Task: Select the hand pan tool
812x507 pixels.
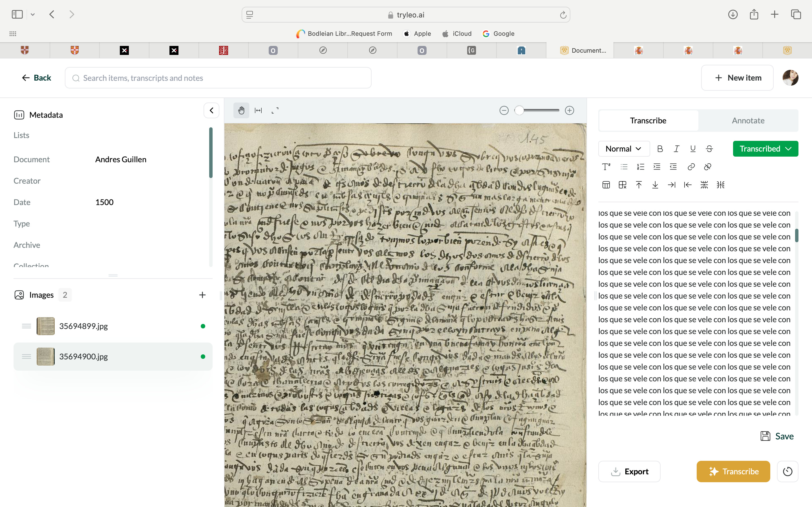Action: tap(241, 110)
